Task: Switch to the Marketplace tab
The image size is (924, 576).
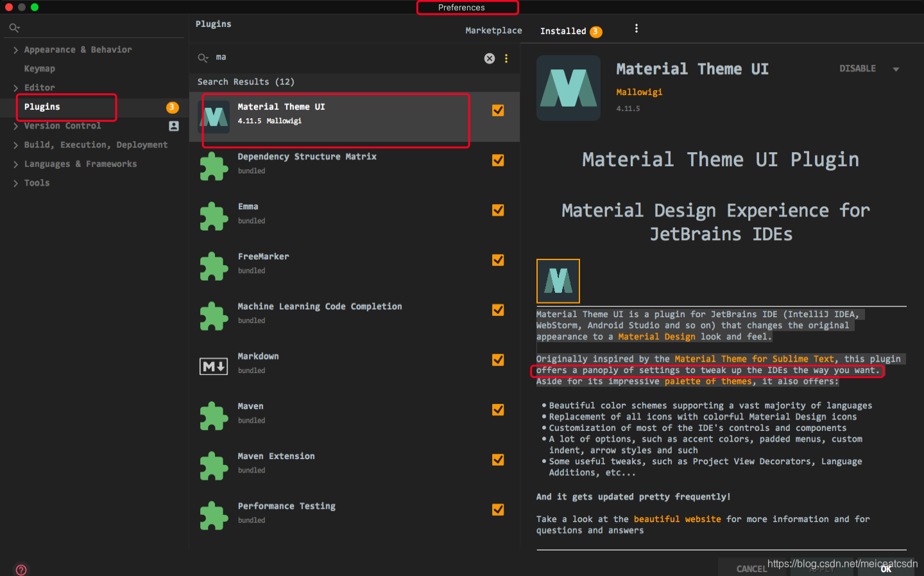Action: 493,31
